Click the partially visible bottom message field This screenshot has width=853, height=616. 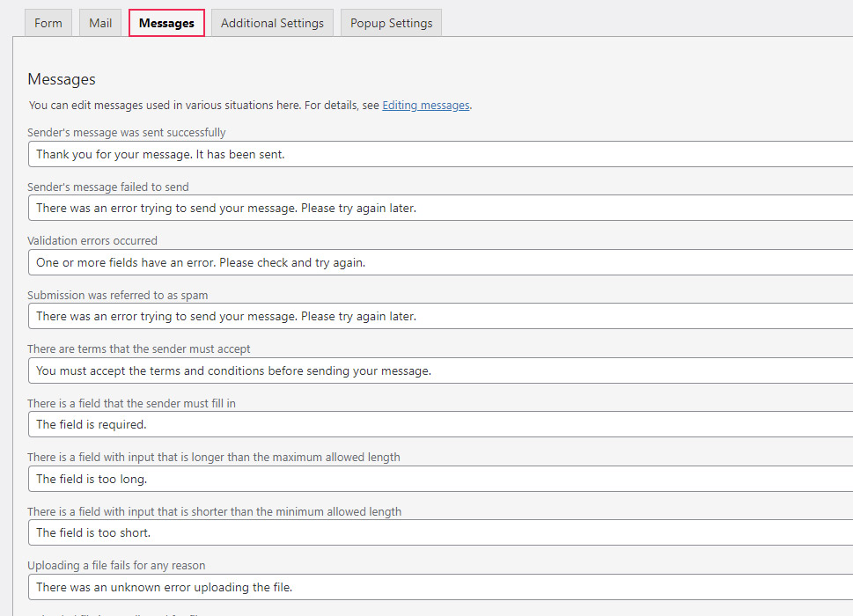352,614
